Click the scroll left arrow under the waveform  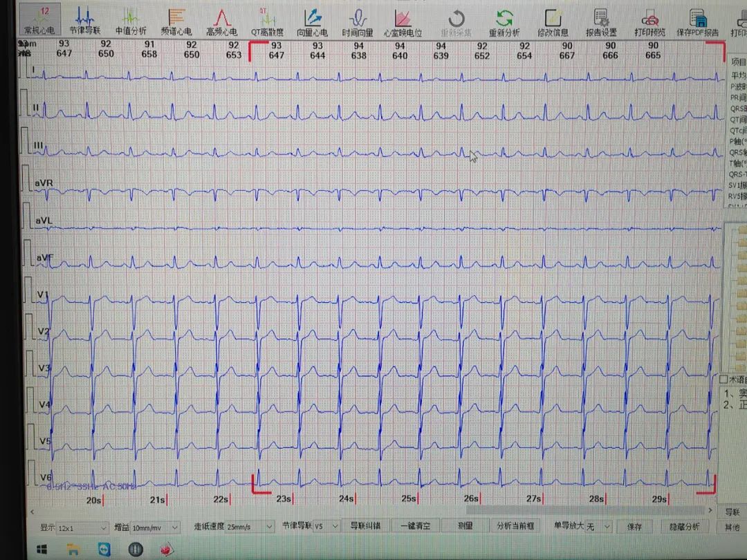tap(32, 512)
